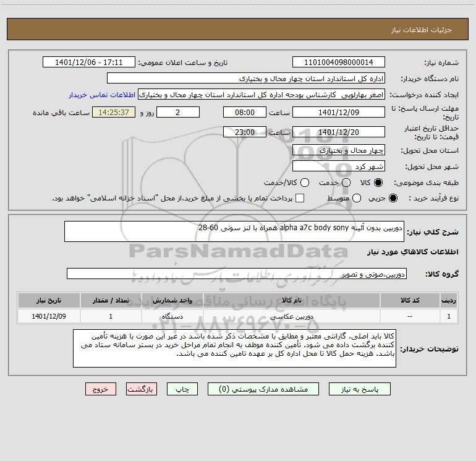476x461 pixels.
Task: Click delivery city field شهر کرد
Action: click(339, 166)
